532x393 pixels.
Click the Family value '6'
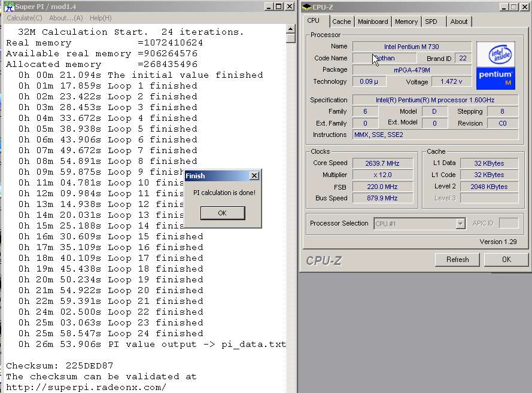coord(365,111)
